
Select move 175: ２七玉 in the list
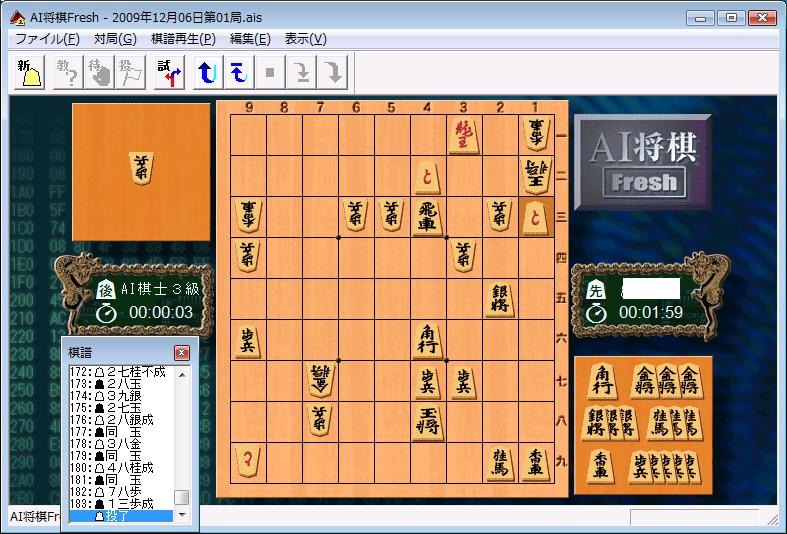(x=121, y=408)
